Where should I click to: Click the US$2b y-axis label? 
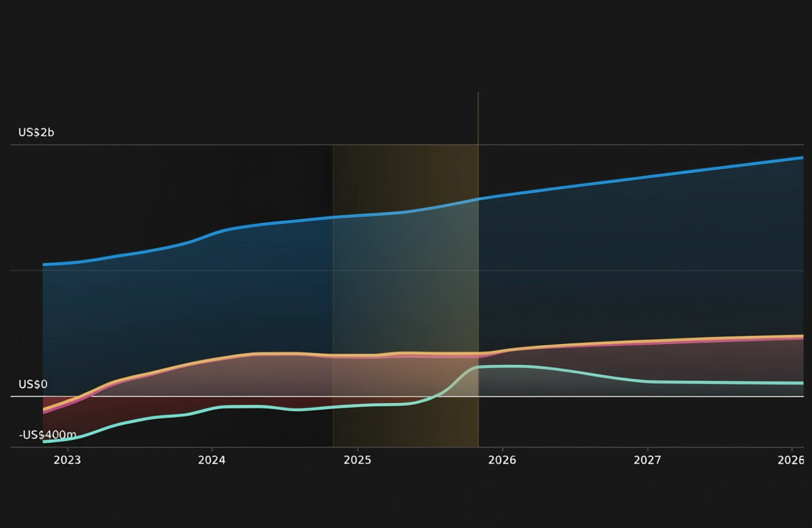(36, 133)
